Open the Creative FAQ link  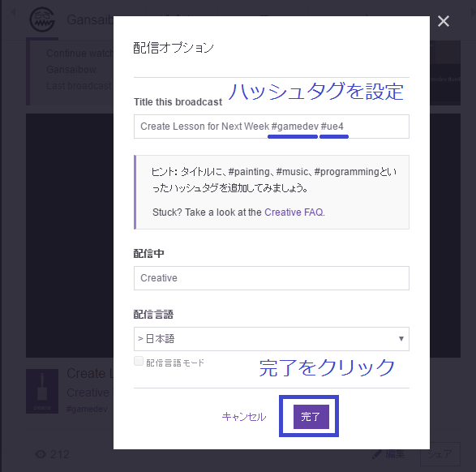click(x=294, y=212)
